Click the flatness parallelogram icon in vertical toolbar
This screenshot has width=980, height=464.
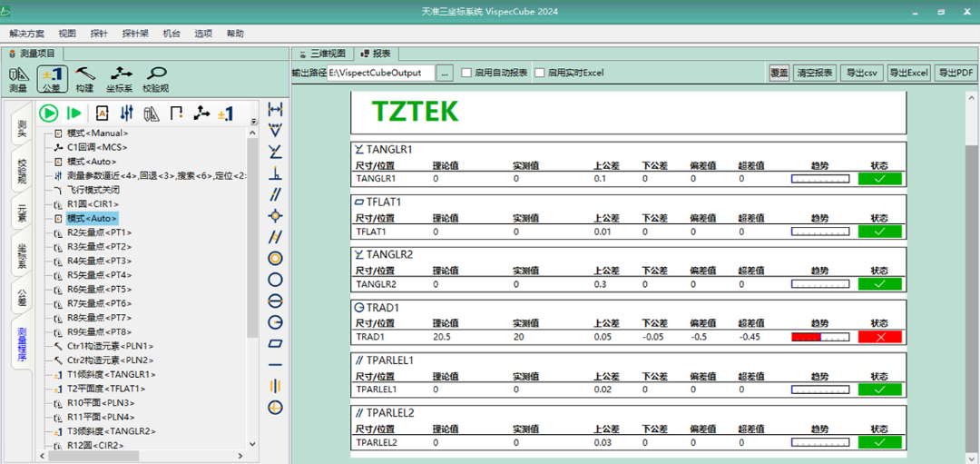pos(276,343)
